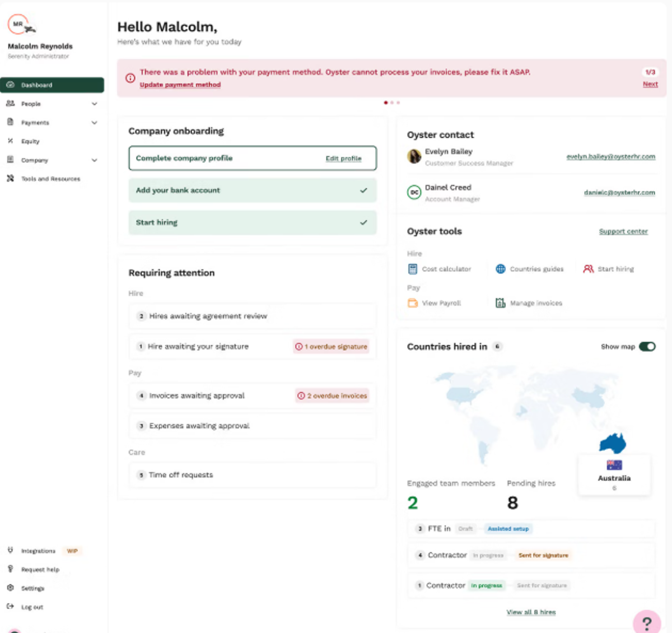Image resolution: width=672 pixels, height=633 pixels.
Task: Click the Manage invoices icon
Action: tap(501, 303)
